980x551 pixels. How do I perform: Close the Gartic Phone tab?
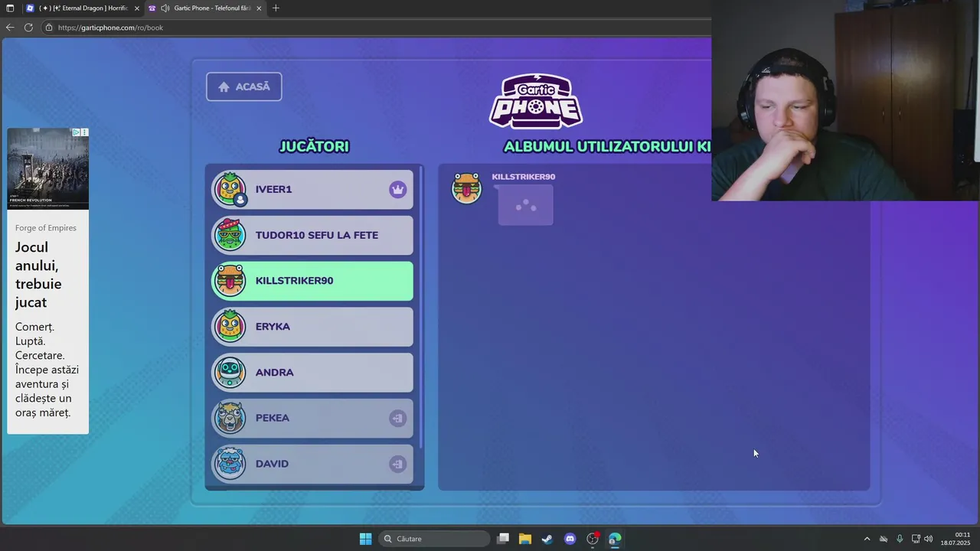(x=259, y=8)
